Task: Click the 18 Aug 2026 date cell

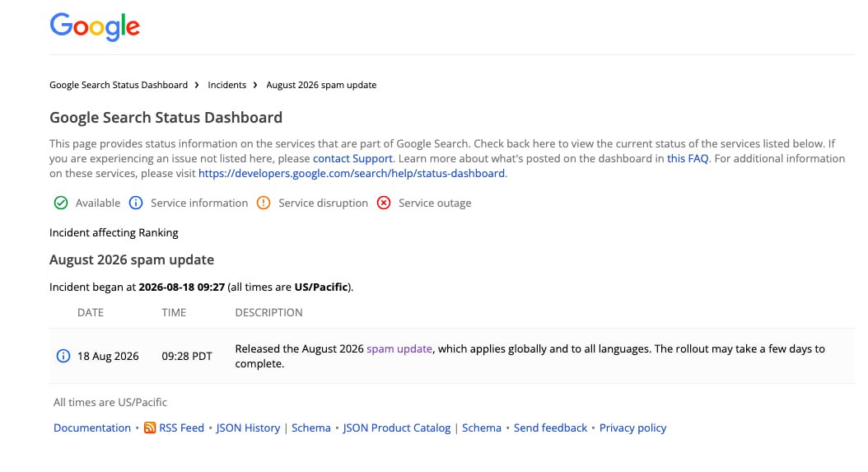Action: (108, 356)
